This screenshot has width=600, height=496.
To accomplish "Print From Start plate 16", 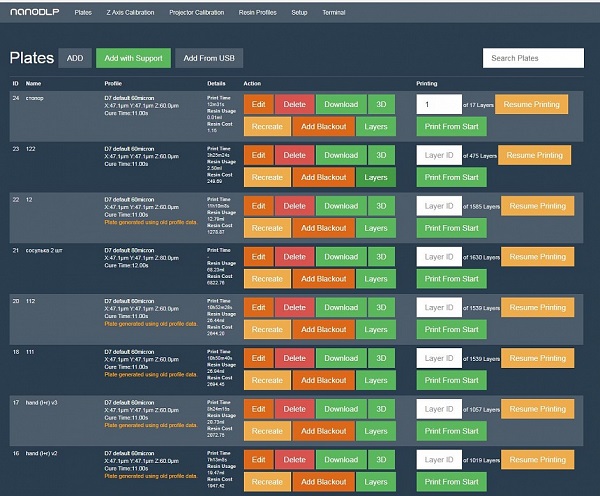I will (x=452, y=482).
